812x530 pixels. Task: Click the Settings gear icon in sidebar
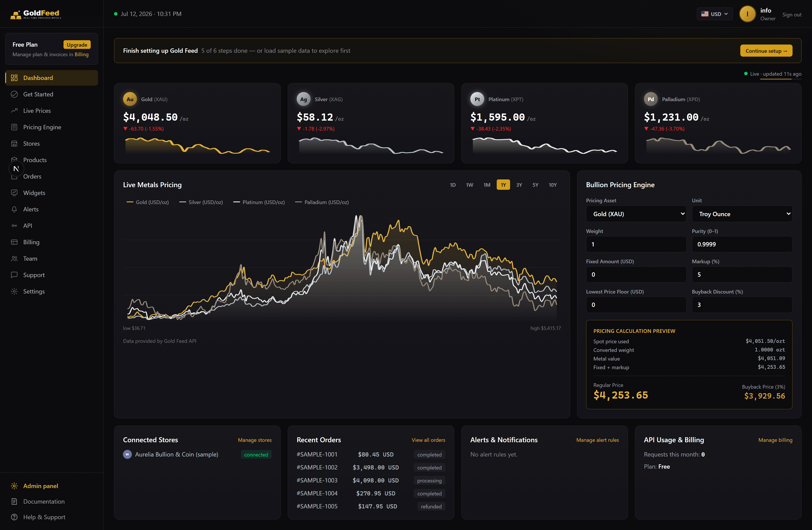click(14, 291)
